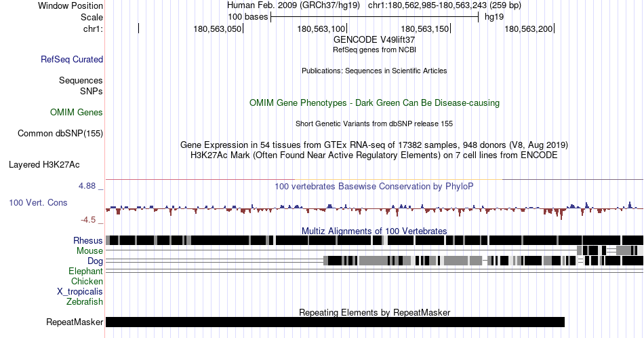Select the RepeatMasker track label
Viewport: 644px width, 338px height.
75,322
